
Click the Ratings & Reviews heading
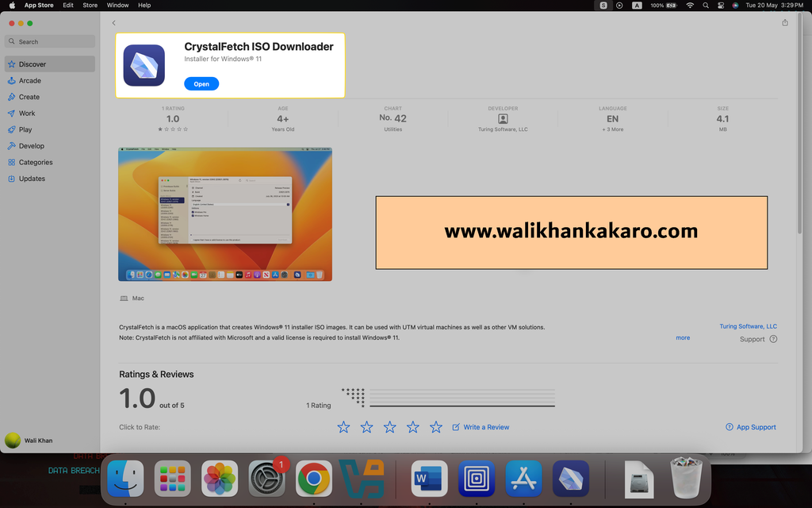pos(156,375)
